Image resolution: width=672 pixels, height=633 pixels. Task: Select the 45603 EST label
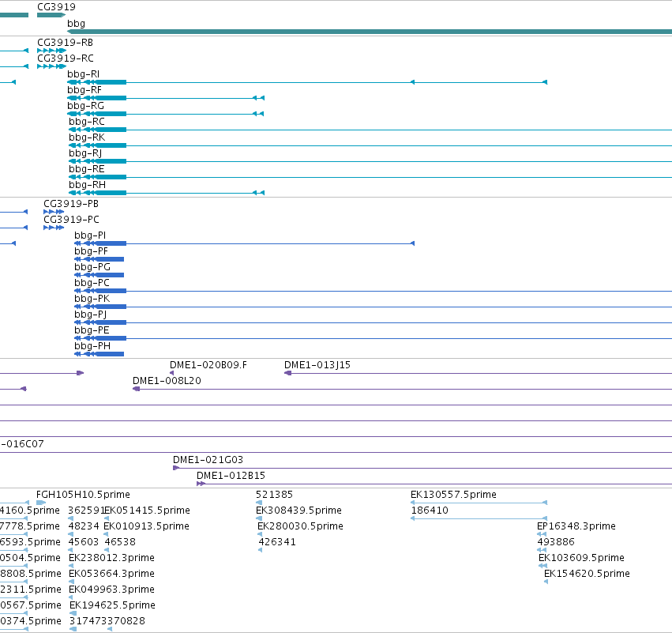click(x=84, y=542)
